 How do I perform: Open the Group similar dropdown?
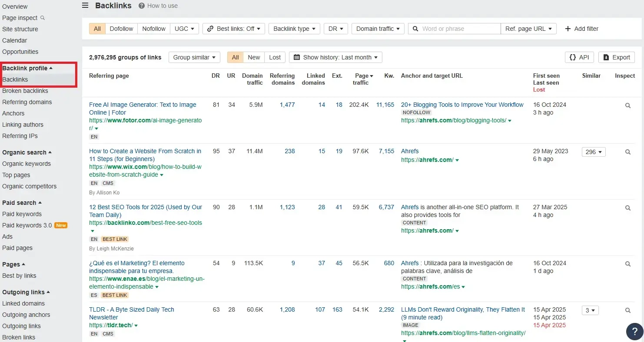[194, 57]
